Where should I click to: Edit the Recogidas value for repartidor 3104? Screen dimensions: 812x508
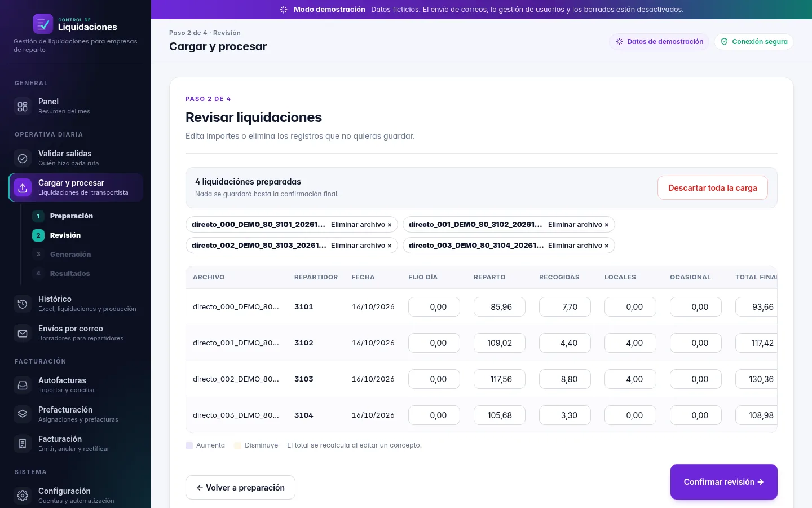click(565, 415)
